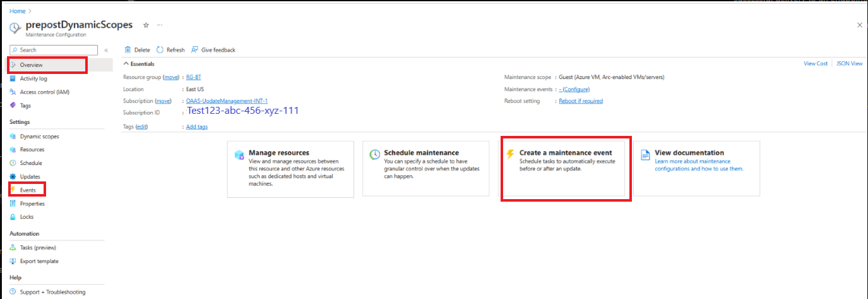
Task: Click the edit link next to Tags
Action: (x=141, y=127)
